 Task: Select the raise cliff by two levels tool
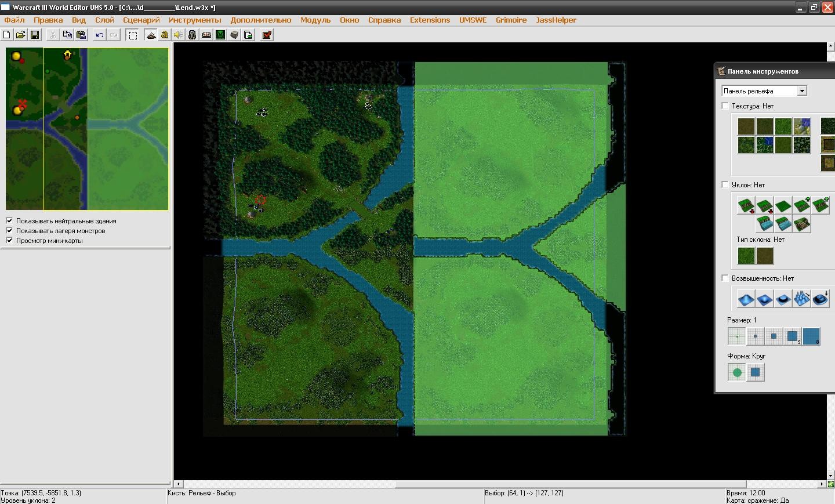821,205
